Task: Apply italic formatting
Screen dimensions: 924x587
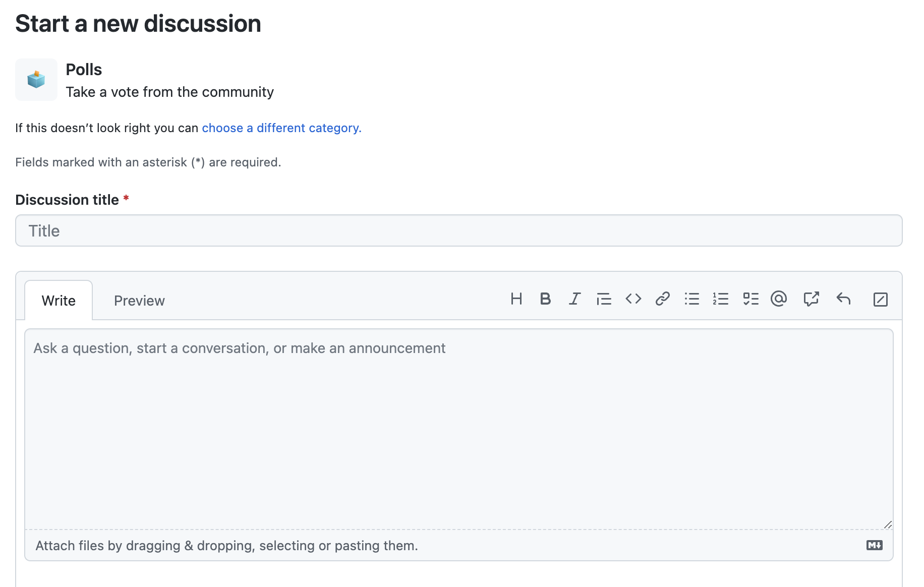Action: [x=574, y=299]
